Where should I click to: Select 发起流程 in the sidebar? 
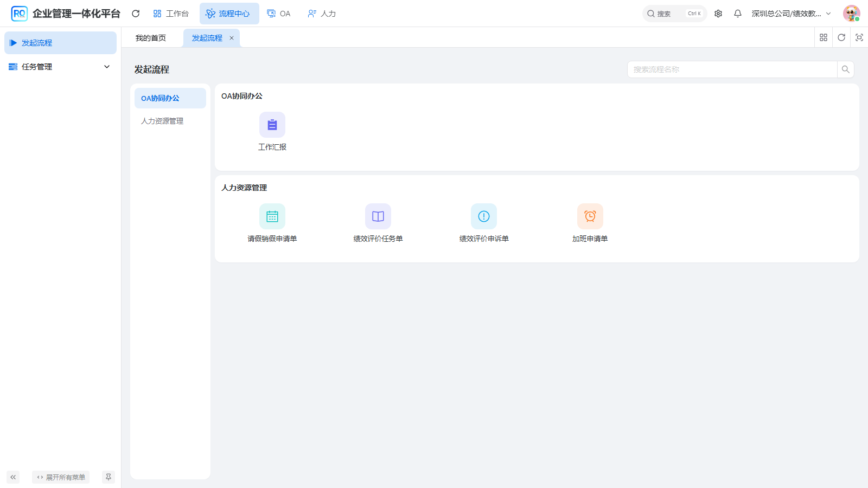pos(60,43)
